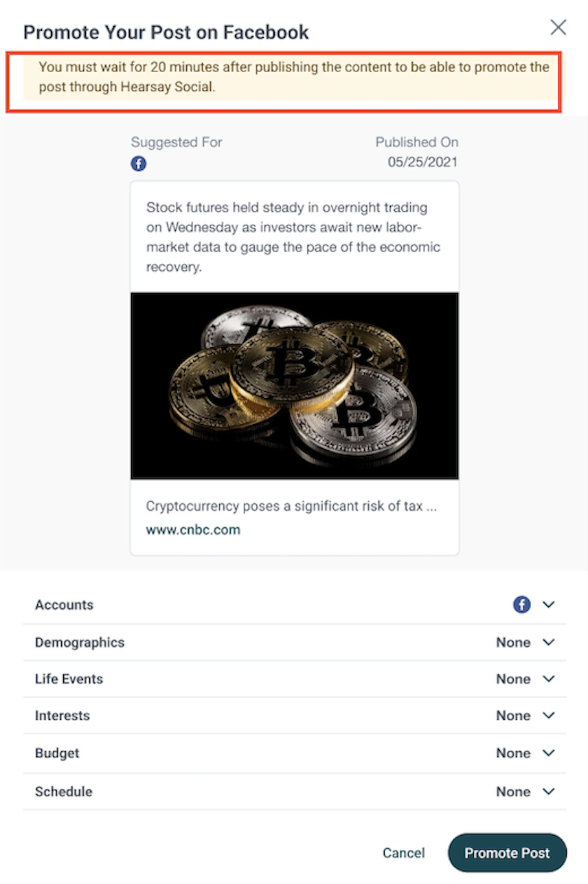
Task: Click the Facebook icon in Accounts row
Action: [522, 605]
